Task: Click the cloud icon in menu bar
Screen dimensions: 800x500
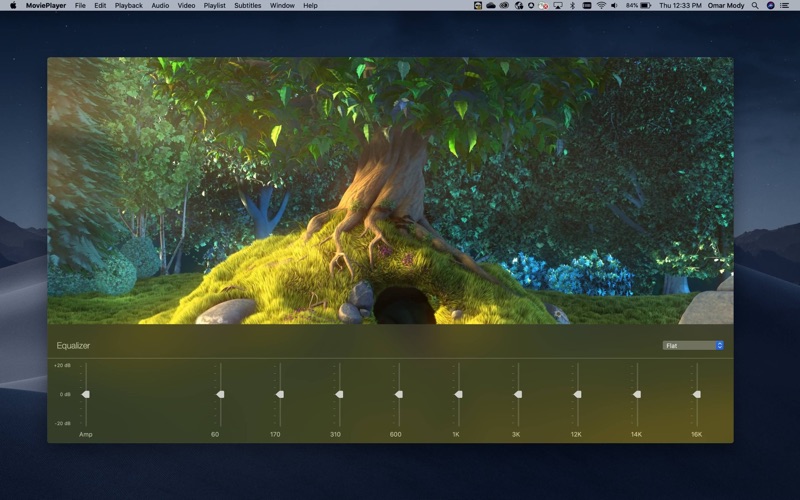Action: pyautogui.click(x=491, y=6)
